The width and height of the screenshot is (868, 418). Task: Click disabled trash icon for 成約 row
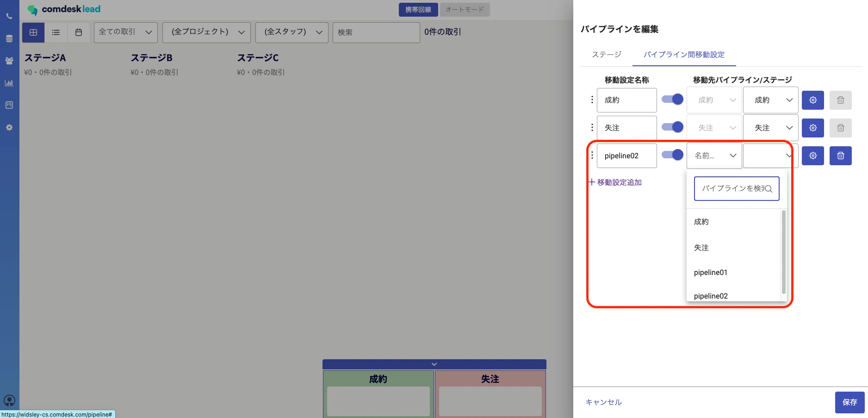(x=841, y=100)
